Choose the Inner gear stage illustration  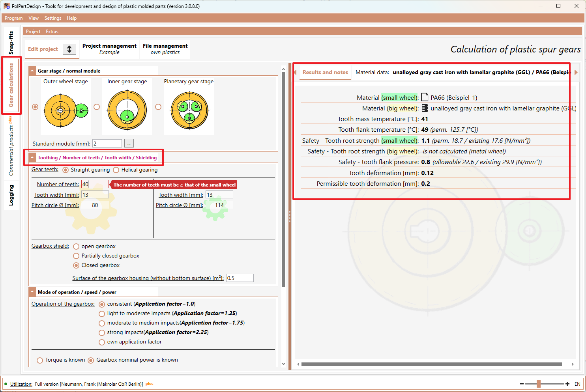point(127,110)
